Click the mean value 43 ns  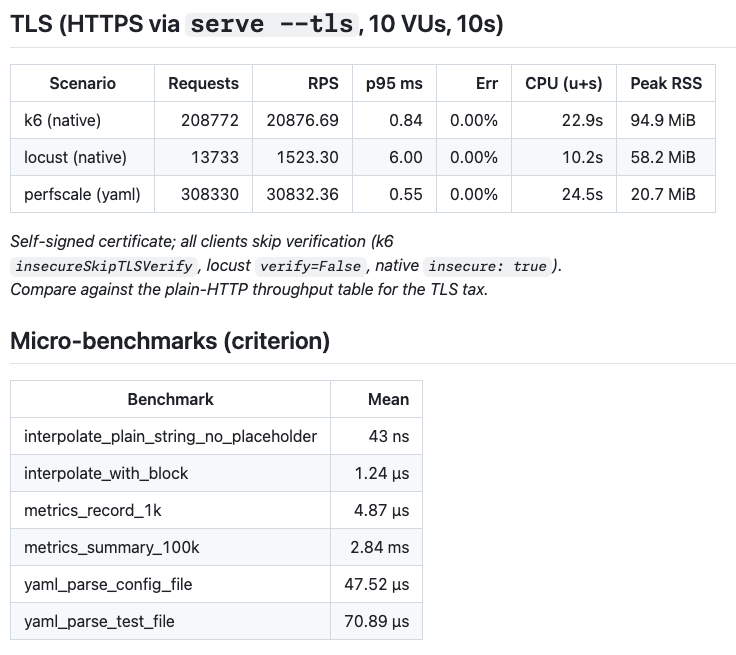(x=389, y=436)
